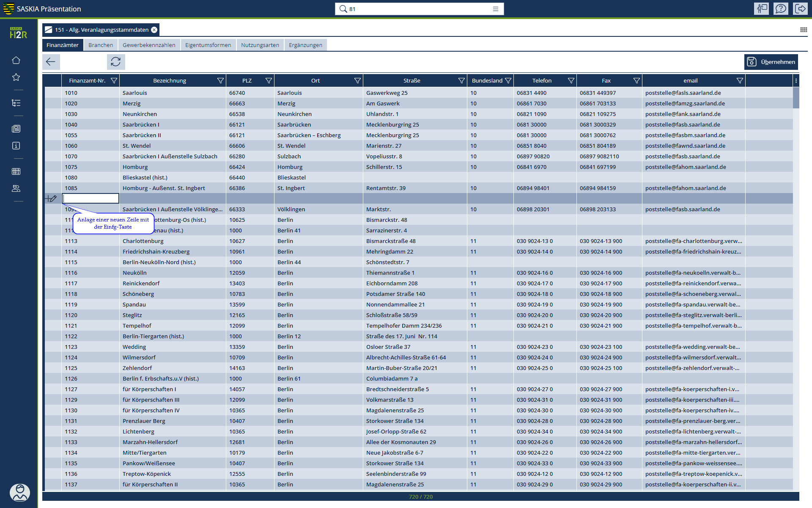Open filter for Finanzamt-Nr. column

(x=114, y=80)
